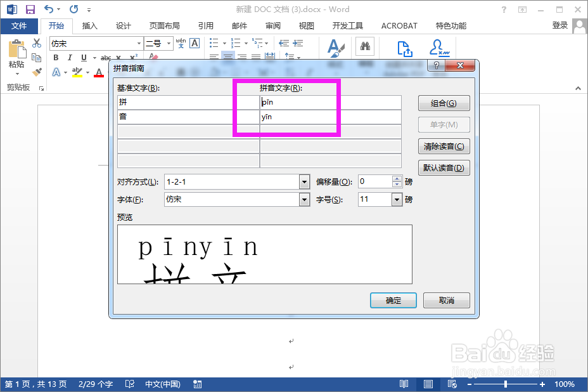Click the Copy icon
Screen dimensions: 588x392
tap(36, 58)
